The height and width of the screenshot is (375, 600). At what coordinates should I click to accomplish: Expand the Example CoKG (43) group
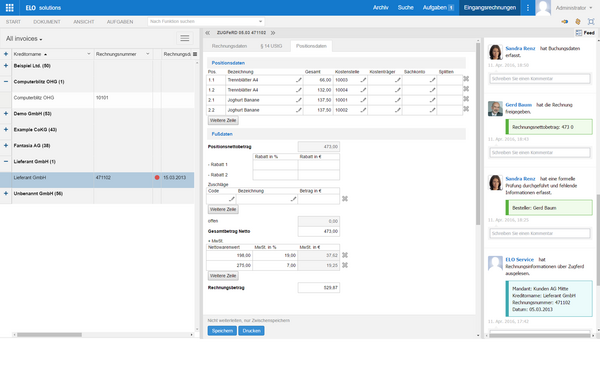click(x=6, y=130)
